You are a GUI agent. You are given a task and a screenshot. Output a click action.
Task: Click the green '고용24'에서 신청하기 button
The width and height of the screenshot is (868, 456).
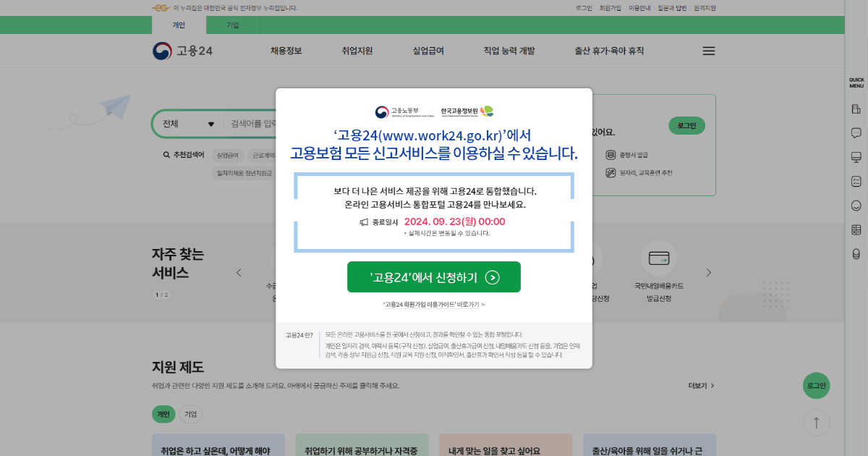pos(434,276)
